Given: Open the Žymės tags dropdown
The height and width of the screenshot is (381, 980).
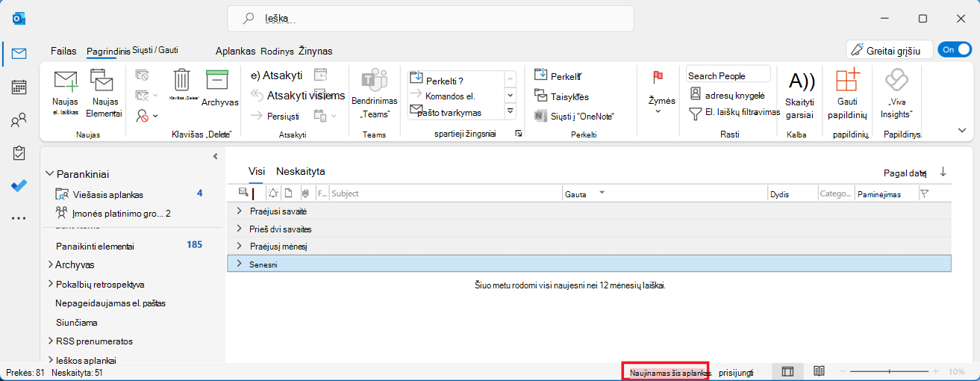Looking at the screenshot, I should [658, 111].
